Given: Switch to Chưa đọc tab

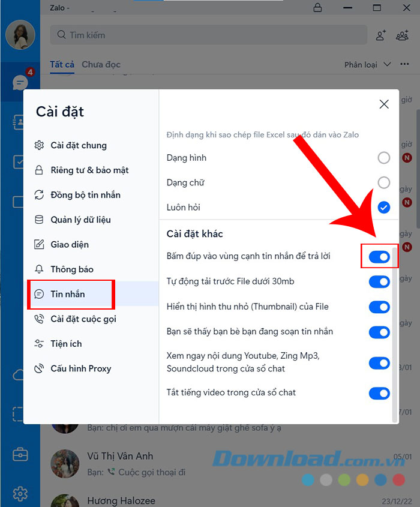Looking at the screenshot, I should tap(101, 64).
